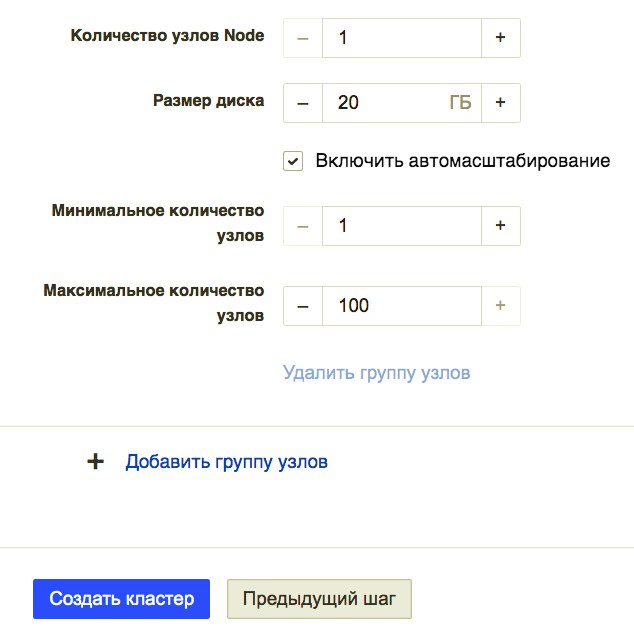Increase maximum node count with plus button
Viewport: 634px width, 632px height.
(x=501, y=305)
